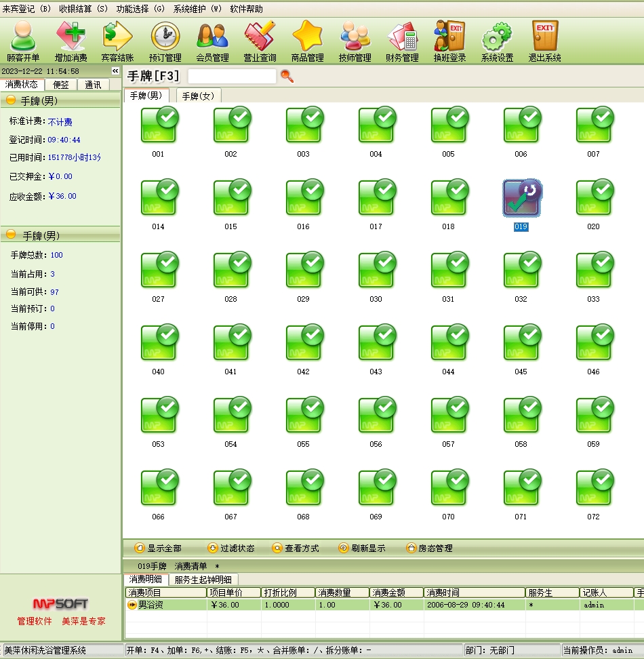Select locker tile 045
The height and width of the screenshot is (659, 644).
pyautogui.click(x=521, y=346)
